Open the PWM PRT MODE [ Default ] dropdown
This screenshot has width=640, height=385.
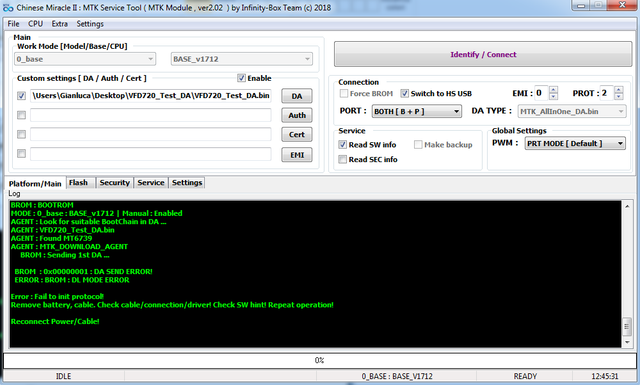(x=575, y=143)
